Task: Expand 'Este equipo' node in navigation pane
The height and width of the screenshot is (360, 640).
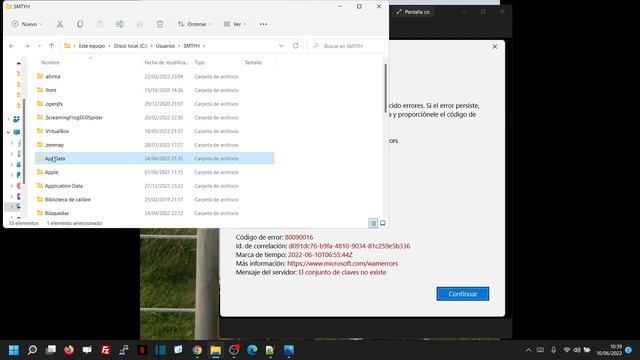Action: (x=8, y=132)
